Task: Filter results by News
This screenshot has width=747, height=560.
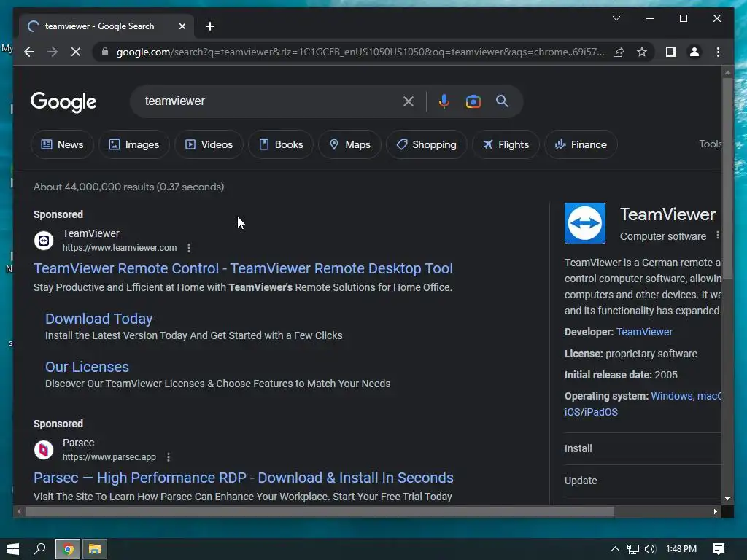Action: click(x=62, y=144)
